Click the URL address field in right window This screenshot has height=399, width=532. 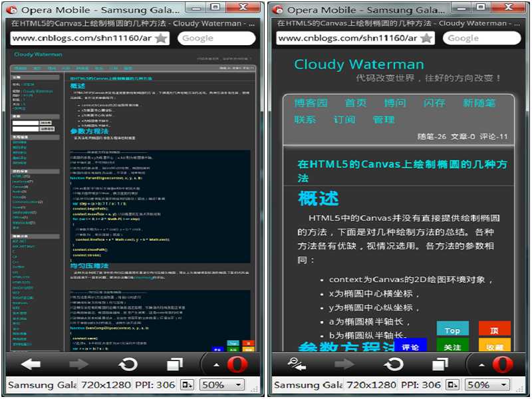click(x=355, y=38)
